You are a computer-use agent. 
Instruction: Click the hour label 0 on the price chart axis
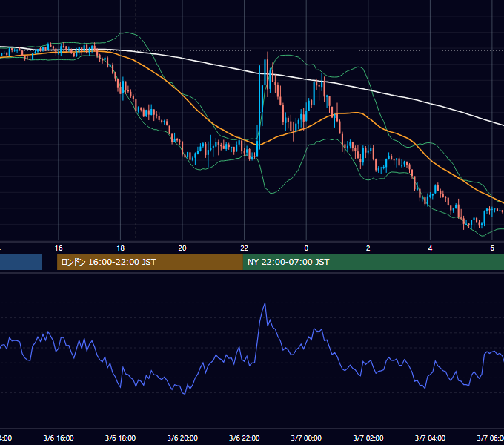(306, 248)
